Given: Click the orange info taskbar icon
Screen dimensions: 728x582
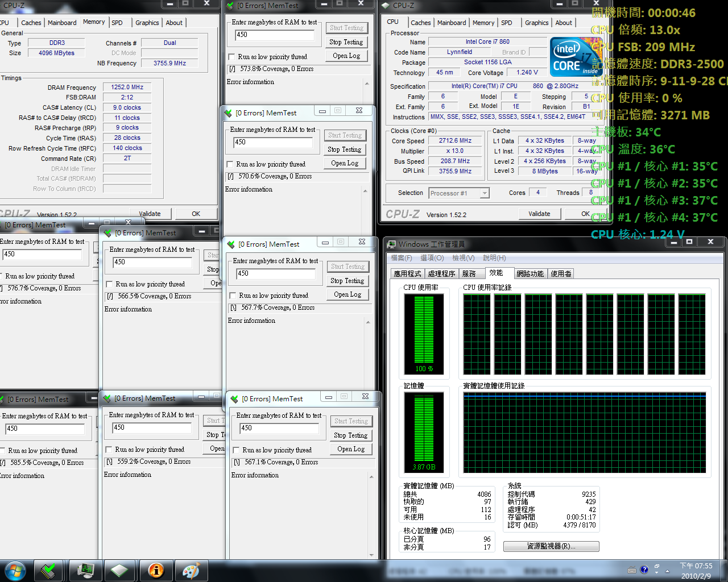Looking at the screenshot, I should coord(156,570).
